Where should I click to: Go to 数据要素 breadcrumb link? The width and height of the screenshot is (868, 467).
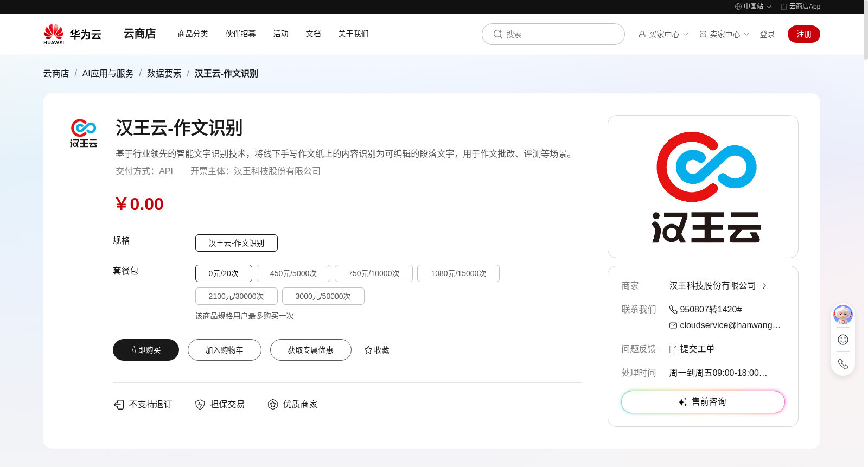[164, 73]
